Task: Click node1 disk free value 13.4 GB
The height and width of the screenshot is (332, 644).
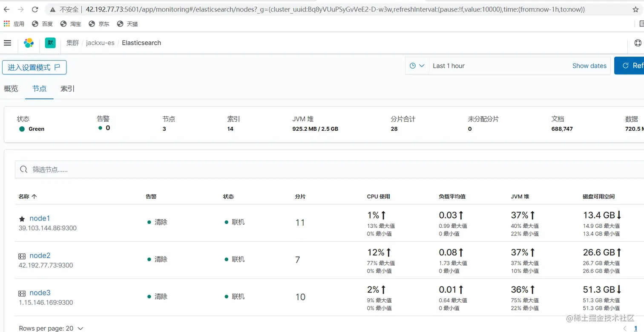Action: (599, 215)
